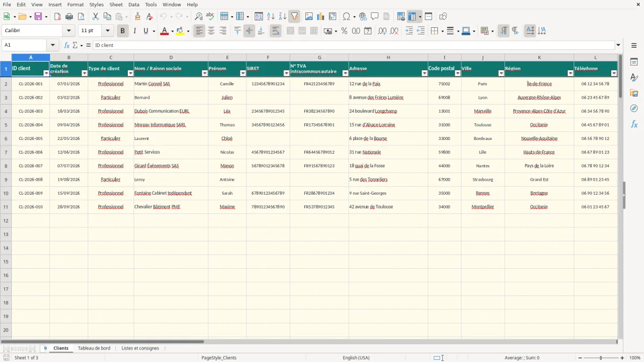644x362 pixels.
Task: Click the Save document icon
Action: tap(38, 17)
